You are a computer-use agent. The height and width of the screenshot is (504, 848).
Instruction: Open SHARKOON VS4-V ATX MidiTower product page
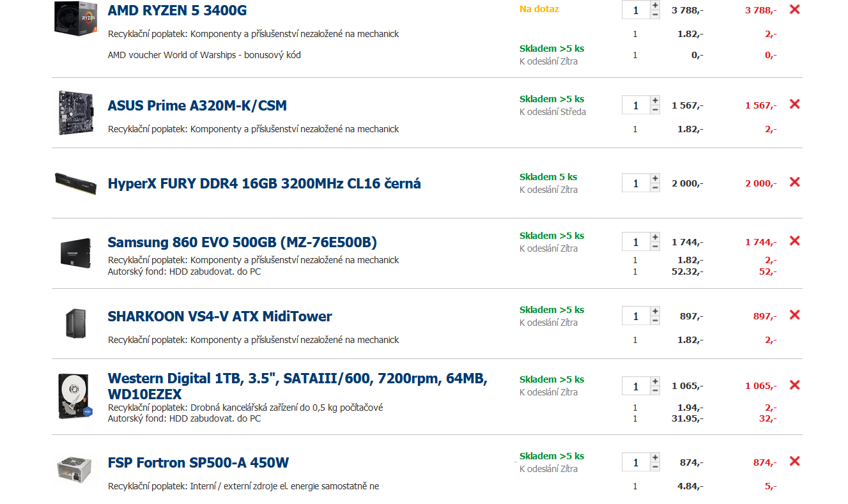(220, 316)
